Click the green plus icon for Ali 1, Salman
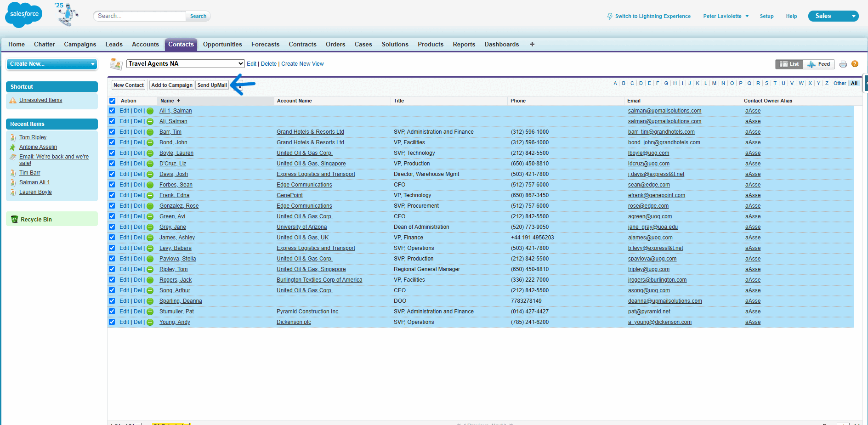The image size is (868, 425). tap(150, 111)
